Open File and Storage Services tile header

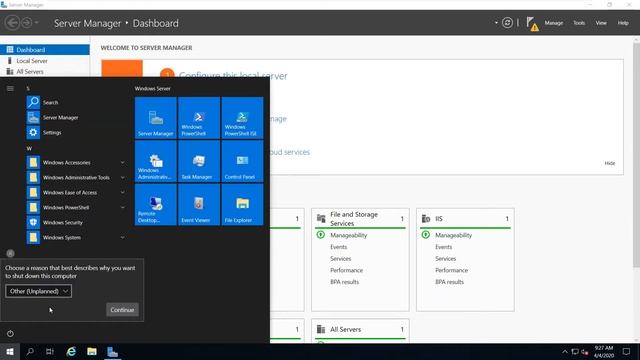tap(360, 219)
